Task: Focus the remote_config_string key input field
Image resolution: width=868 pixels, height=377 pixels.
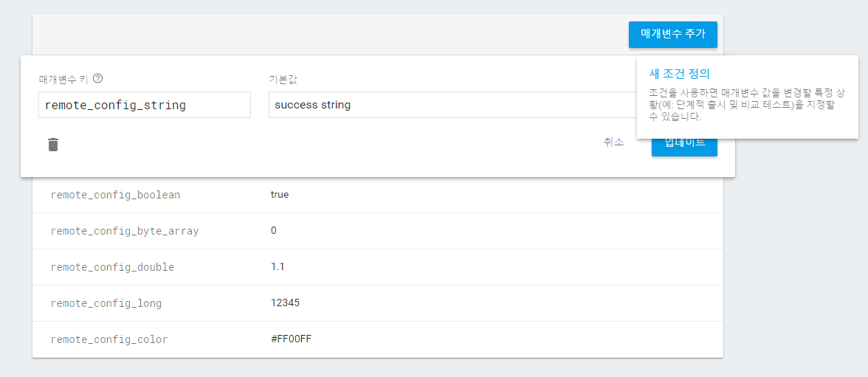Action: click(145, 105)
